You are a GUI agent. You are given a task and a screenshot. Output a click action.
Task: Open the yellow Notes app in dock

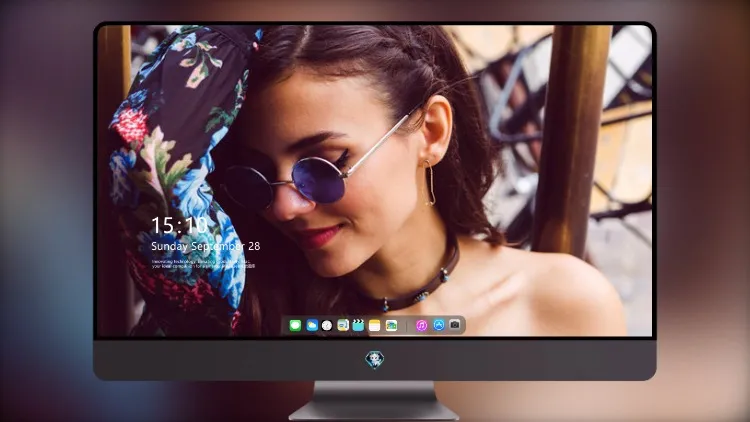[x=375, y=325]
